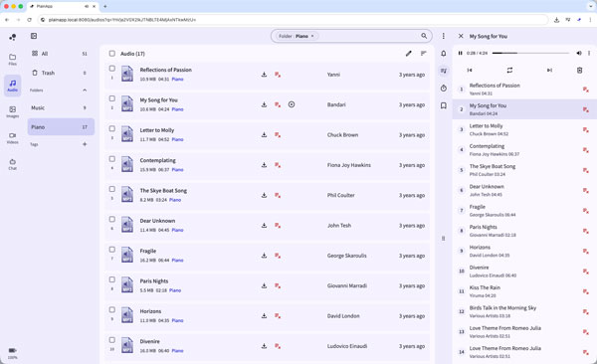Skip to the next track in player
The width and height of the screenshot is (597, 364).
(x=549, y=70)
